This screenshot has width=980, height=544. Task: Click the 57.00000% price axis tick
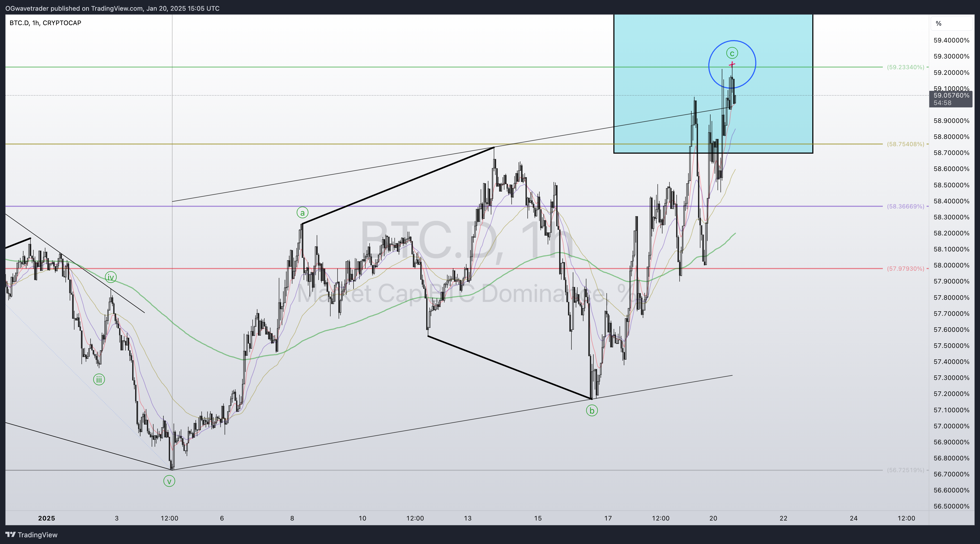coord(951,426)
